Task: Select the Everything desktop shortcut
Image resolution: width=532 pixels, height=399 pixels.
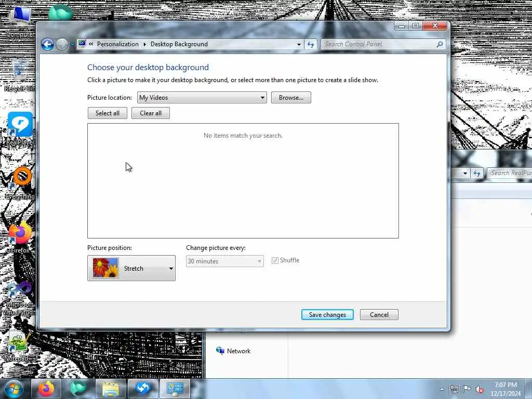Action: coord(20,183)
